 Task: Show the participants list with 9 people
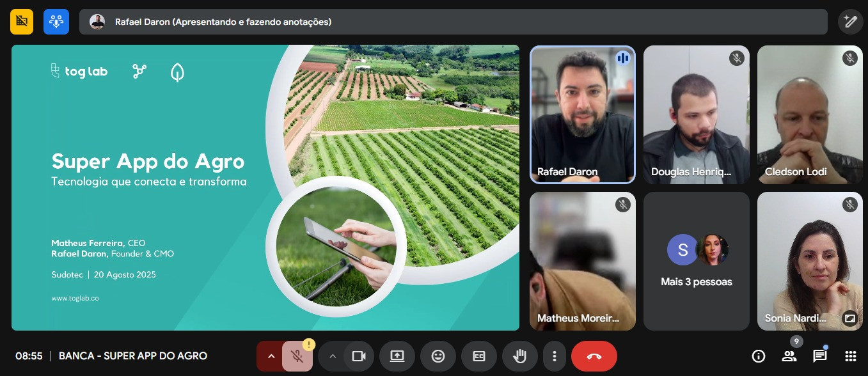point(789,356)
